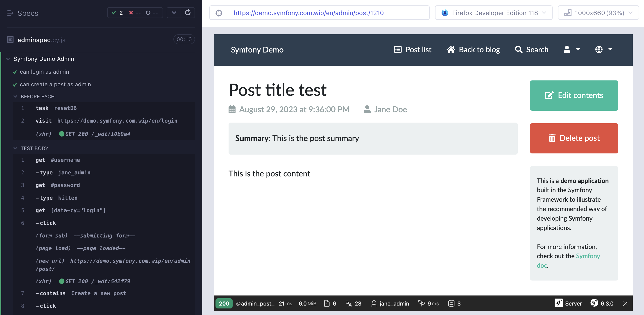The width and height of the screenshot is (644, 315).
Task: Open the globe language dropdown
Action: click(x=603, y=50)
